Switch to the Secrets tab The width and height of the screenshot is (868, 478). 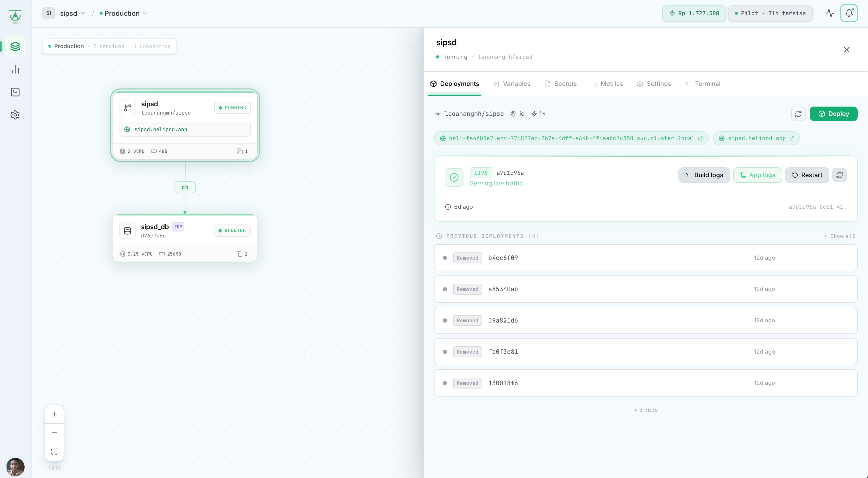click(x=561, y=84)
